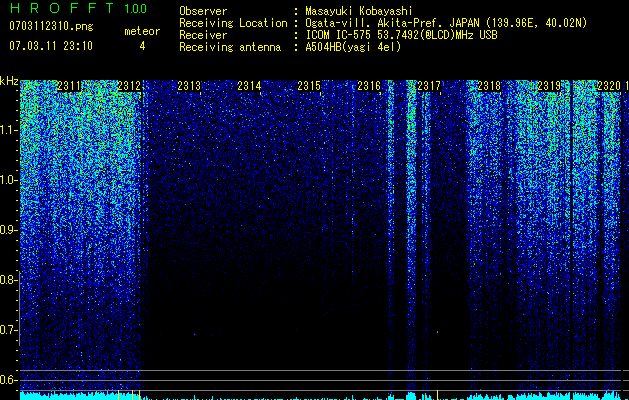Click the 0.7 kHz frequency tick label
This screenshot has width=629, height=400.
[x=8, y=330]
